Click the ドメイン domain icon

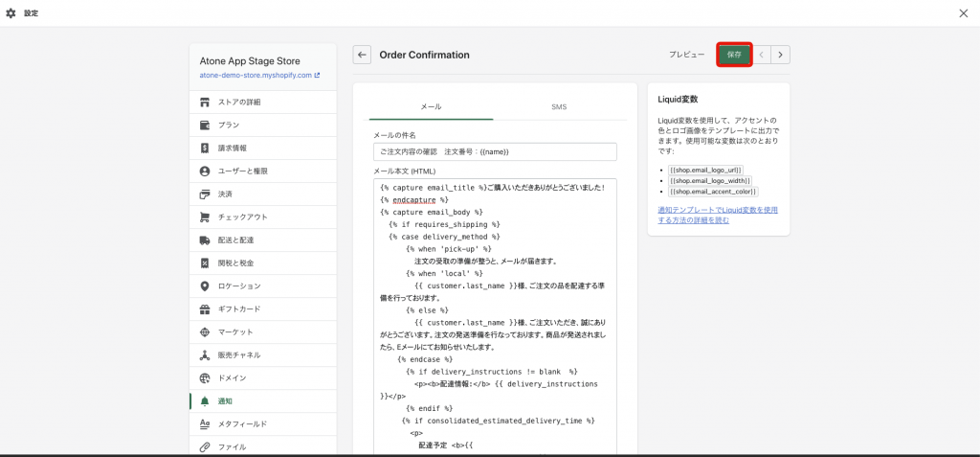(205, 378)
